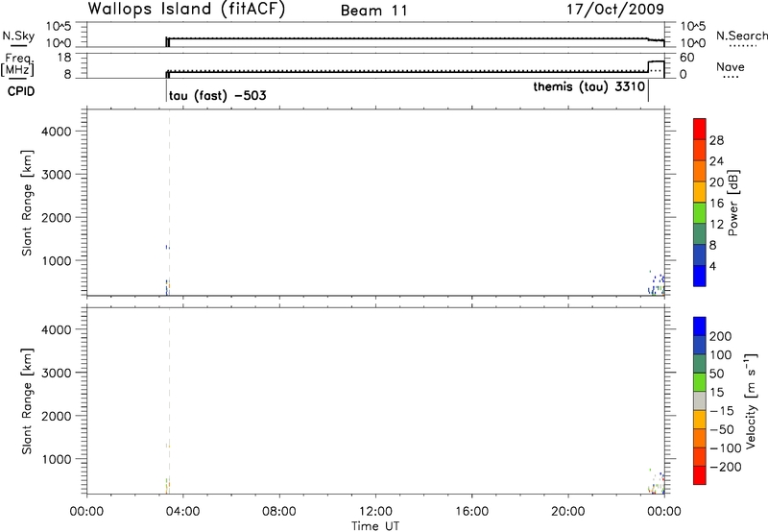Click the '16:00' time axis label
The height and width of the screenshot is (532, 768).
[x=471, y=512]
